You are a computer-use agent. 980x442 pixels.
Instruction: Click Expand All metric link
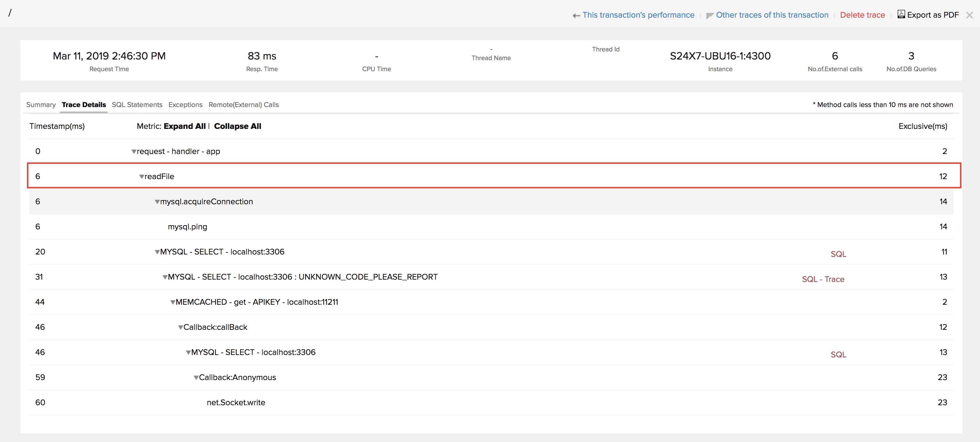pos(185,126)
